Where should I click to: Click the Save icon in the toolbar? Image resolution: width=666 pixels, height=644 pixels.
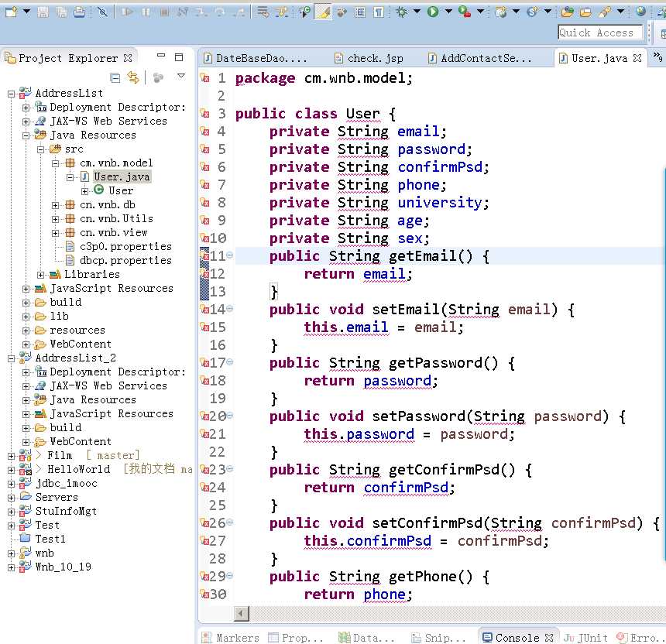tap(43, 12)
